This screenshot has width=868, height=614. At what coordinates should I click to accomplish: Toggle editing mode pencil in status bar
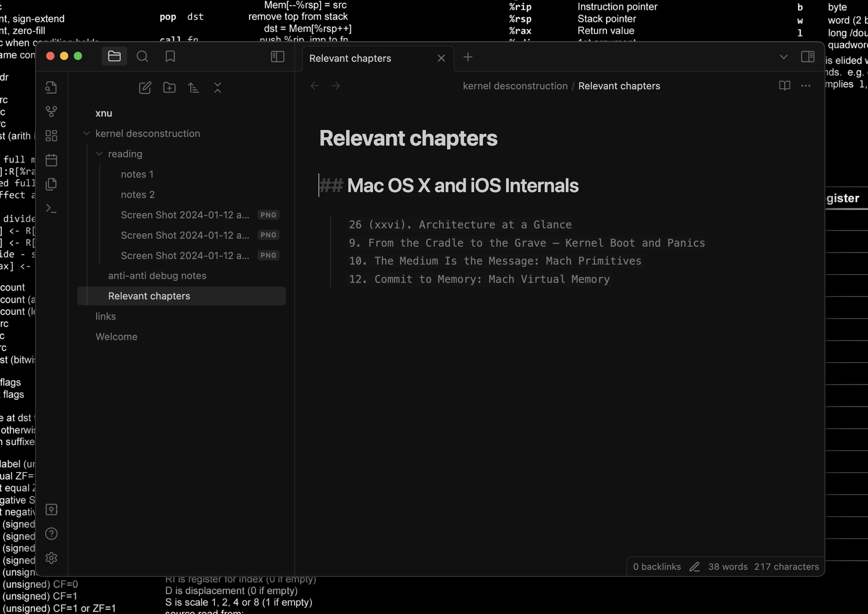(695, 567)
